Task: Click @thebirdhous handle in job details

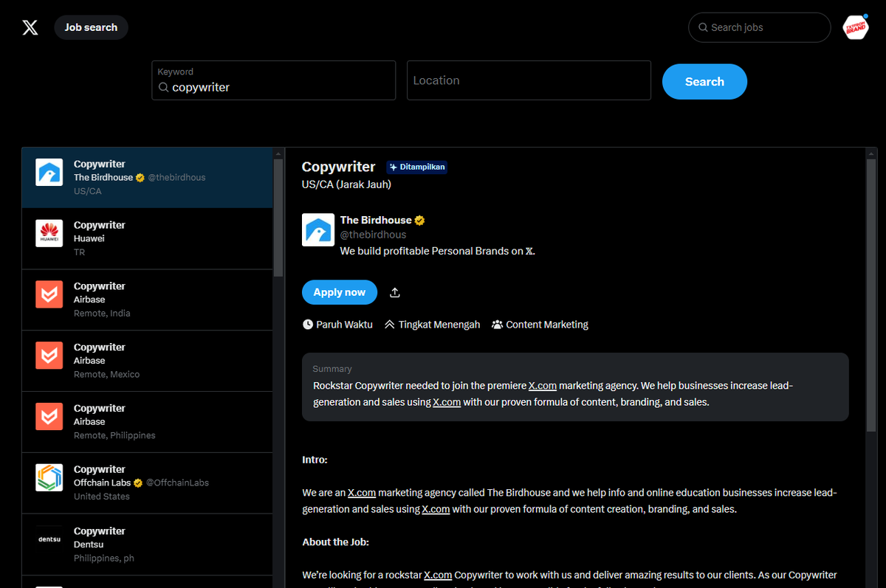Action: 373,235
